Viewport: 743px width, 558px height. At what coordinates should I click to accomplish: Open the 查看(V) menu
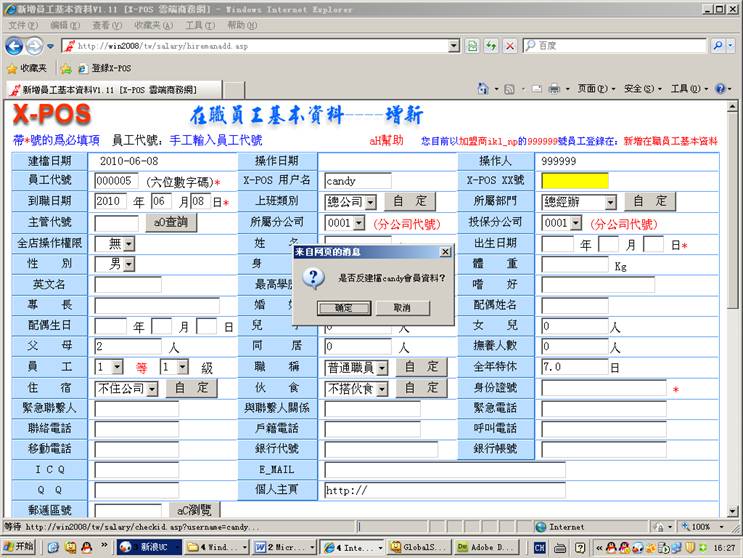pos(107,25)
